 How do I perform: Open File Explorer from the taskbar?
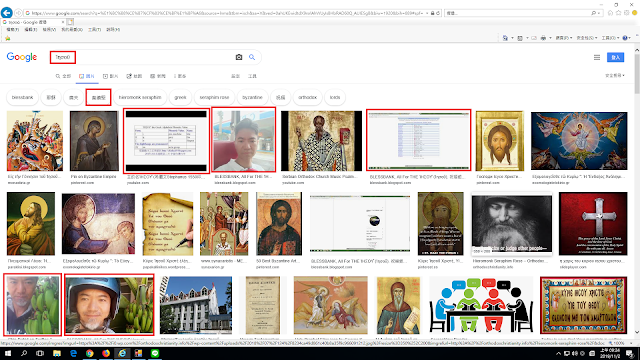tap(57, 353)
